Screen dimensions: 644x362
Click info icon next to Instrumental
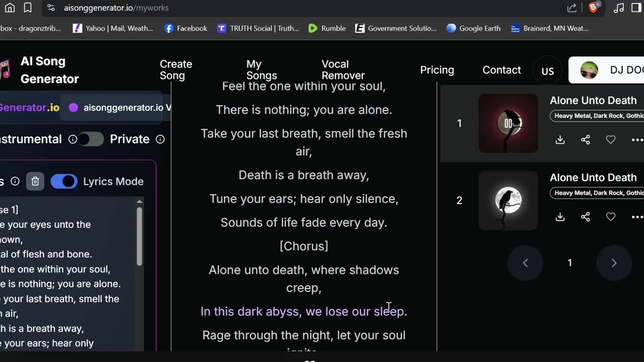pyautogui.click(x=72, y=139)
